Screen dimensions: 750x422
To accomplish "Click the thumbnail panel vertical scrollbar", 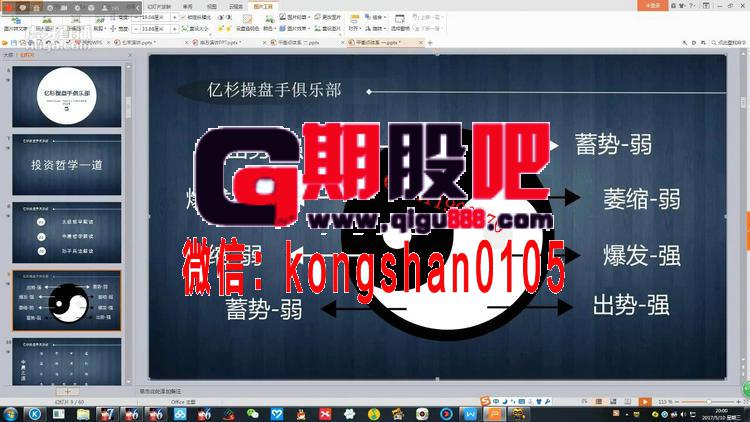I will click(x=128, y=225).
